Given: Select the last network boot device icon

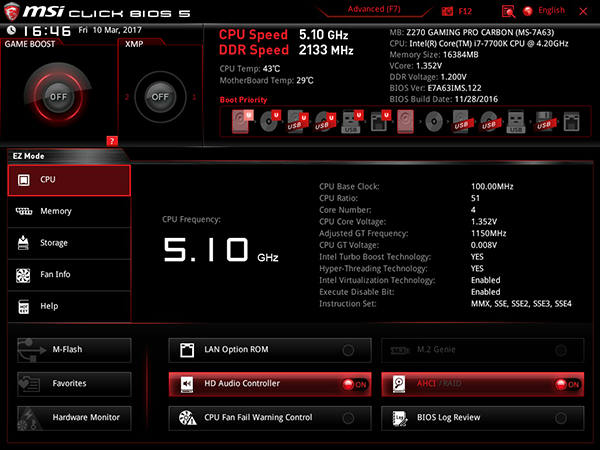Looking at the screenshot, I should coord(571,122).
